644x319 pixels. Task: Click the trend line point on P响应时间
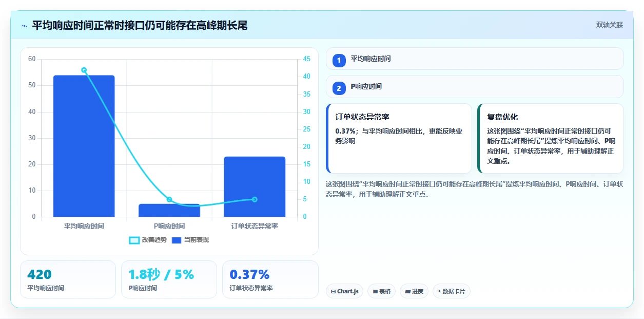[169, 199]
